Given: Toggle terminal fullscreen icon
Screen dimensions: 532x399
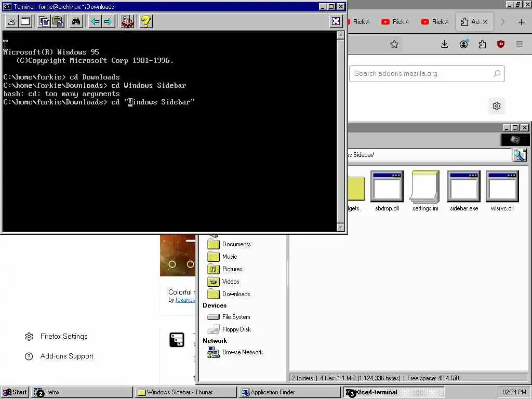Looking at the screenshot, I should 336,21.
